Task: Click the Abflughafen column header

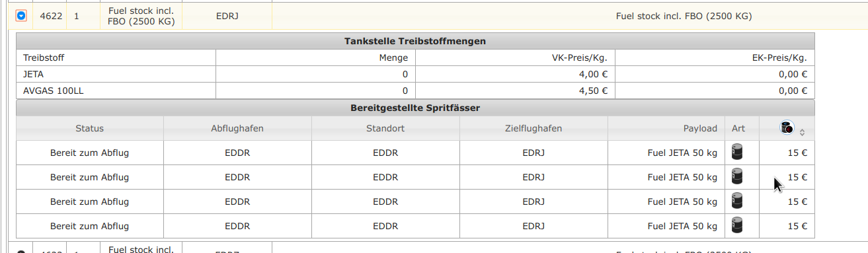Action: pyautogui.click(x=237, y=128)
